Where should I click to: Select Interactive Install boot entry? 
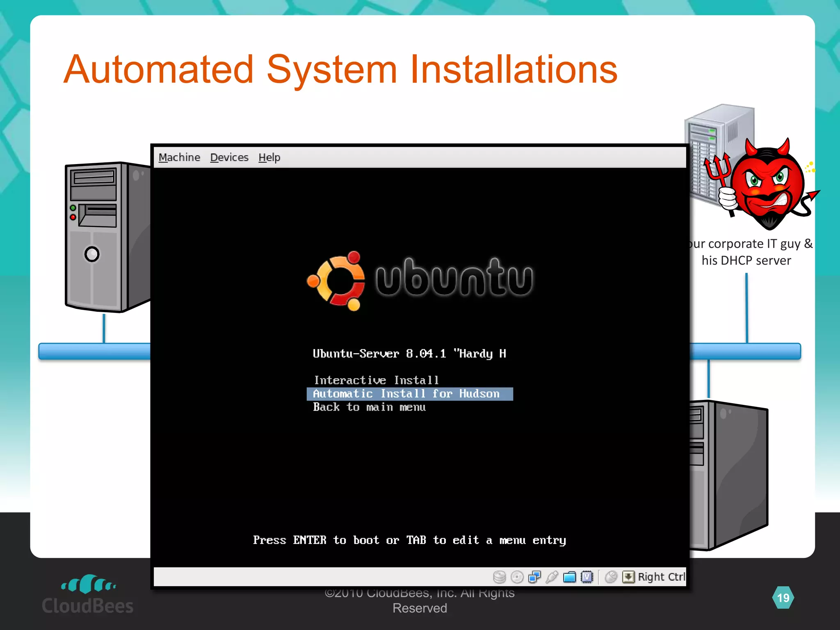tap(376, 380)
